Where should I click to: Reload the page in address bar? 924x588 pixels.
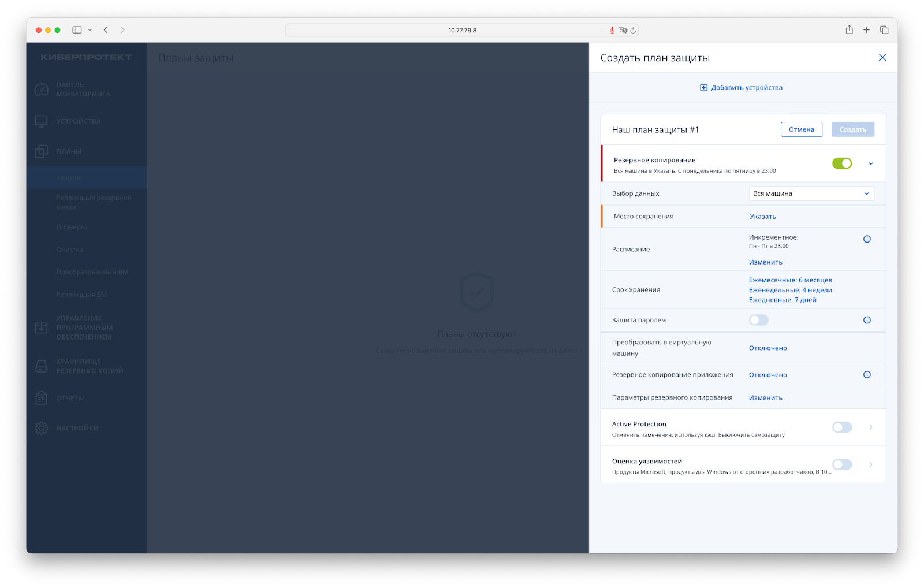[633, 30]
